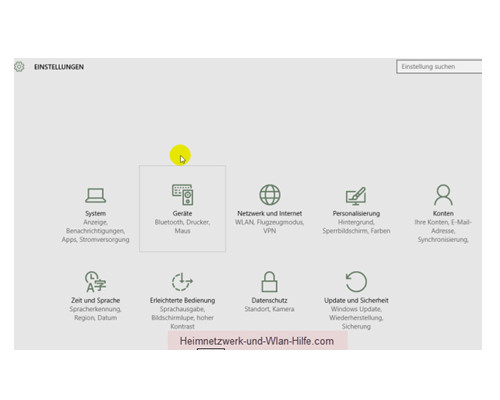Click 'Spracherkennung, Region, Datum' description
500x400 pixels.
tap(95, 313)
